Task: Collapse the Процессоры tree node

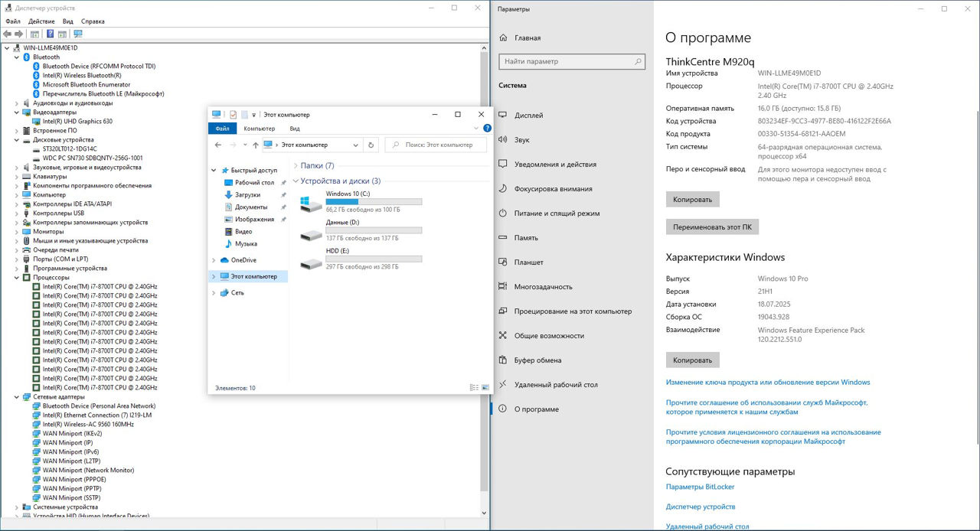Action: point(17,278)
